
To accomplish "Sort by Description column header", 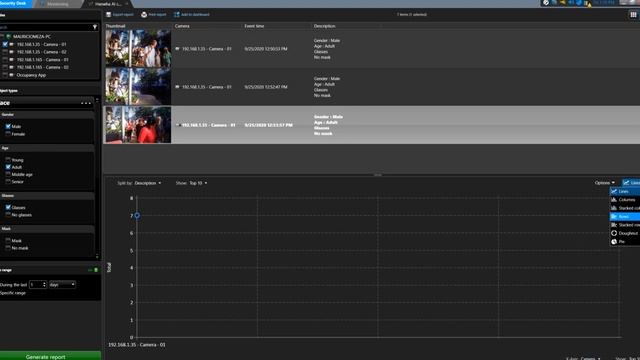I will (x=324, y=26).
